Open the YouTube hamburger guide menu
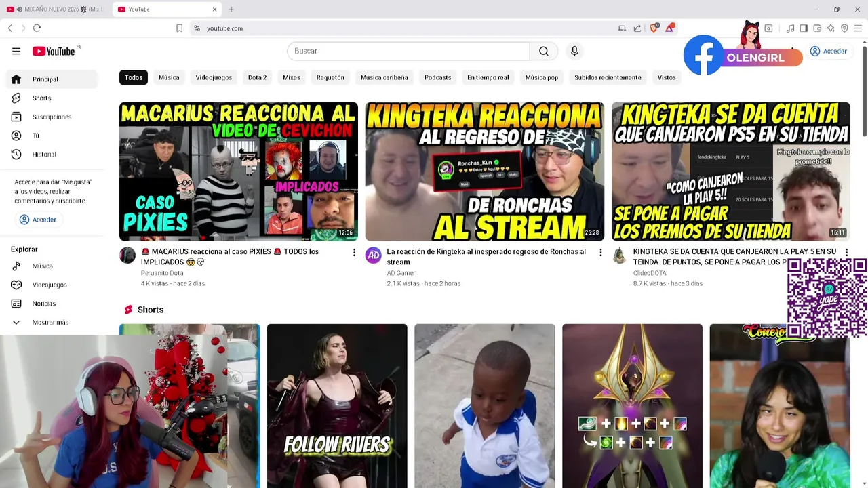868x488 pixels. tap(16, 51)
